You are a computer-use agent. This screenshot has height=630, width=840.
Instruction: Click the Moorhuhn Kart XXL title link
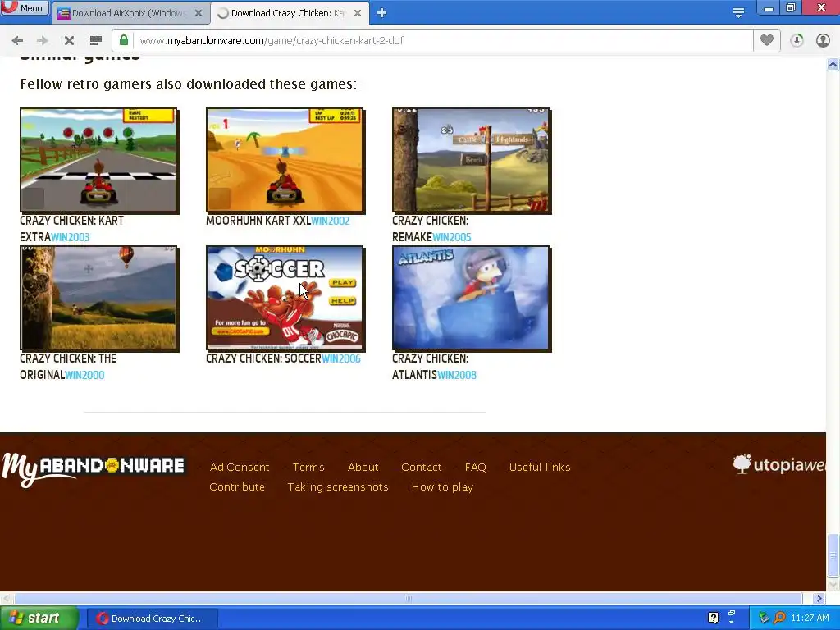coord(258,221)
